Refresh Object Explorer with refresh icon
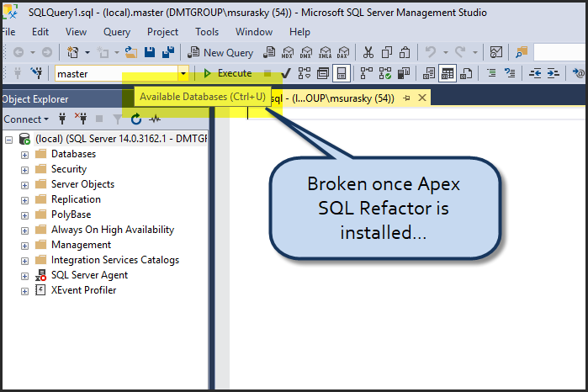This screenshot has width=588, height=392. click(x=135, y=119)
